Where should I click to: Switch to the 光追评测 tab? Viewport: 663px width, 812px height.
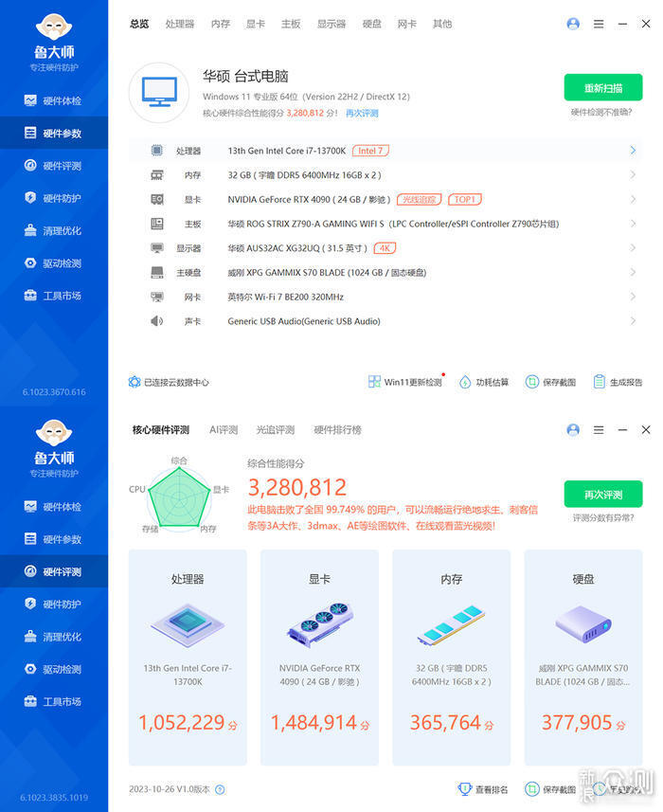[276, 430]
